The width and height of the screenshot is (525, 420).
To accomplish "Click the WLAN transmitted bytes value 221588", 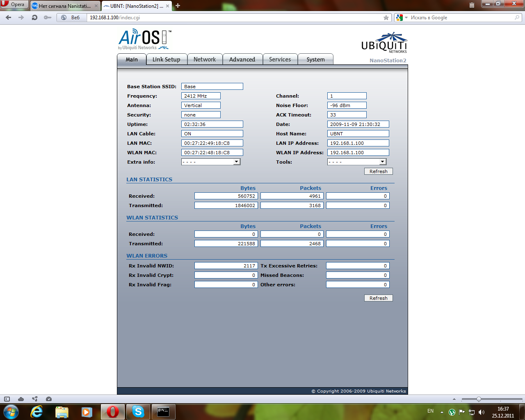I will [x=226, y=244].
